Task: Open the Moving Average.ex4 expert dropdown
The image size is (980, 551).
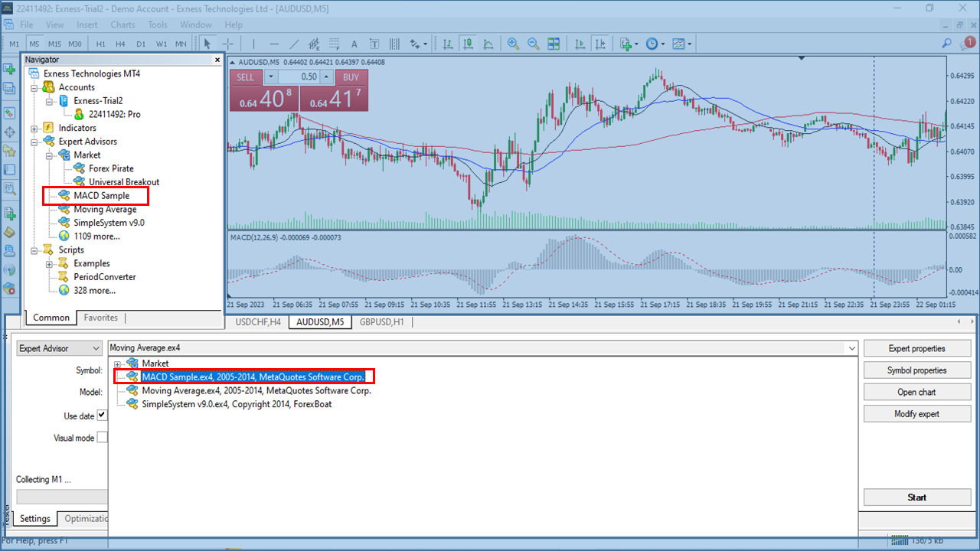Action: point(851,347)
